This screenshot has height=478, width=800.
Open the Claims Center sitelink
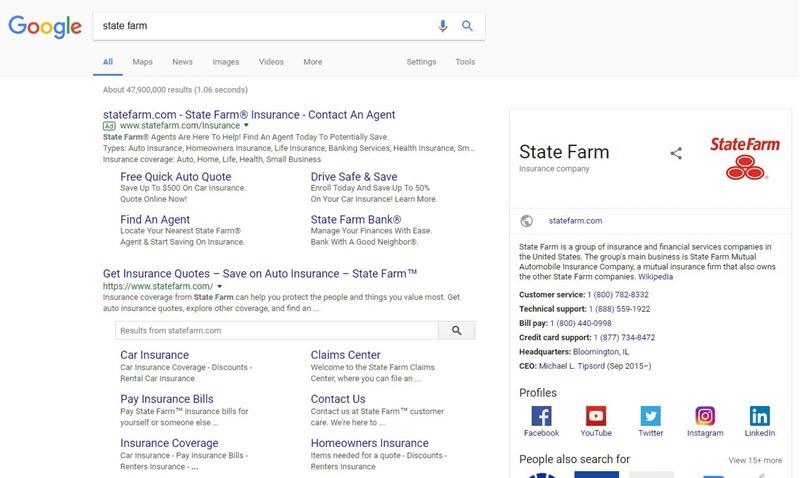pyautogui.click(x=345, y=355)
